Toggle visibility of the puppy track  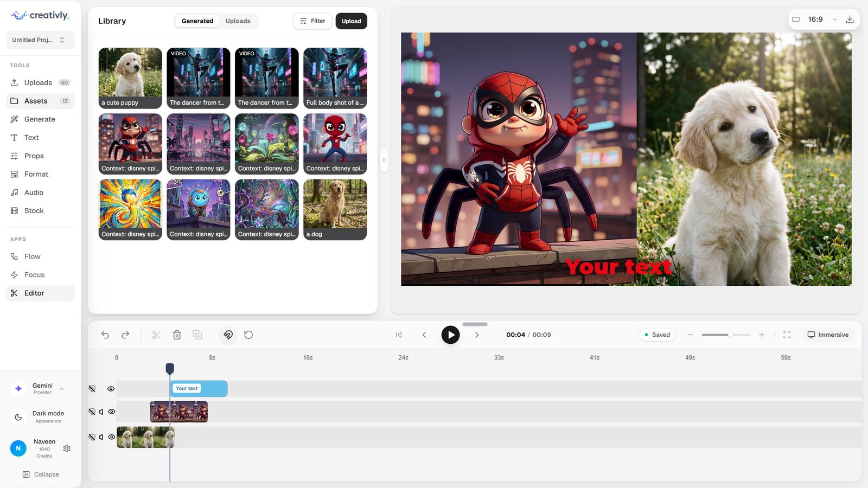[111, 437]
